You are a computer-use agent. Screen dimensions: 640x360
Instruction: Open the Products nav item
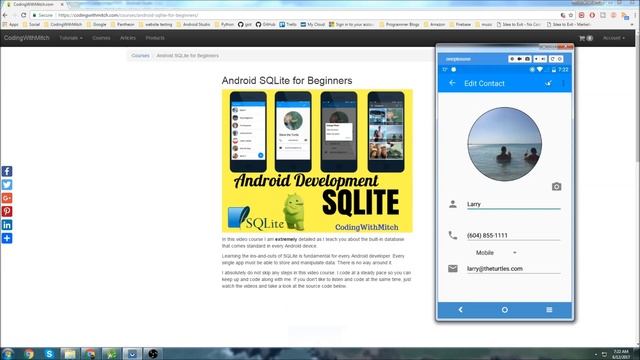[x=155, y=38]
